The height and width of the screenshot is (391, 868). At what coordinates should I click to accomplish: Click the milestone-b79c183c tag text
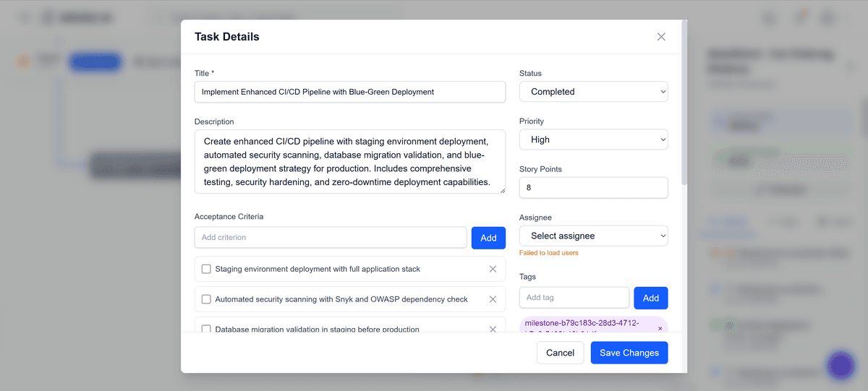582,327
